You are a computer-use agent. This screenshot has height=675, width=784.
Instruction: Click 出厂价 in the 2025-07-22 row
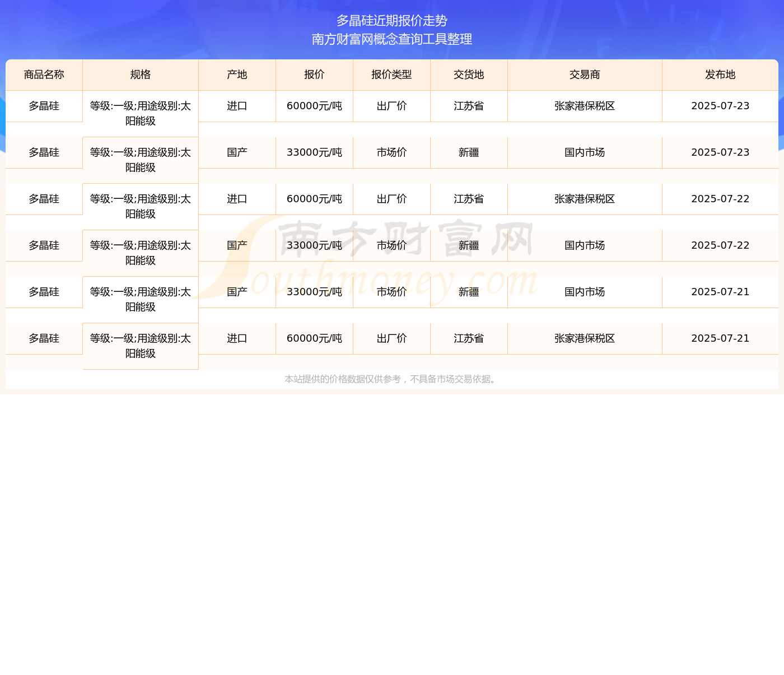391,199
